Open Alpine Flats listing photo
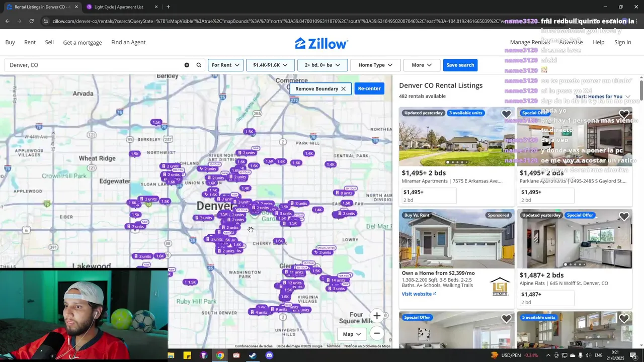This screenshot has height=362, width=644. coord(575,239)
